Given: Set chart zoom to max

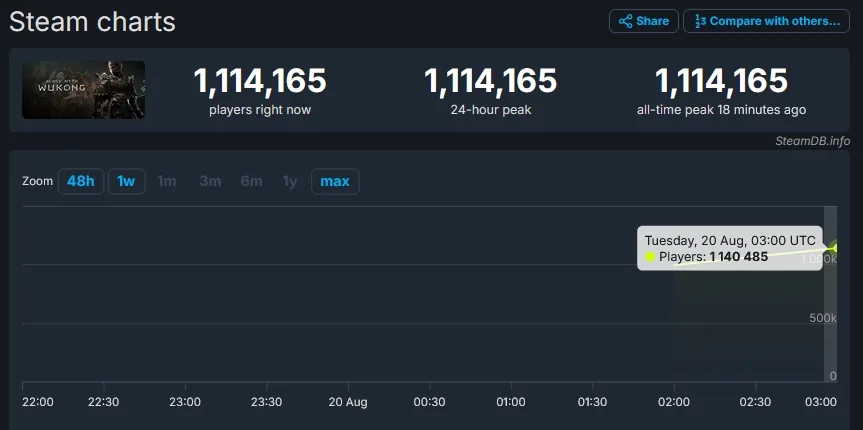Looking at the screenshot, I should [335, 181].
